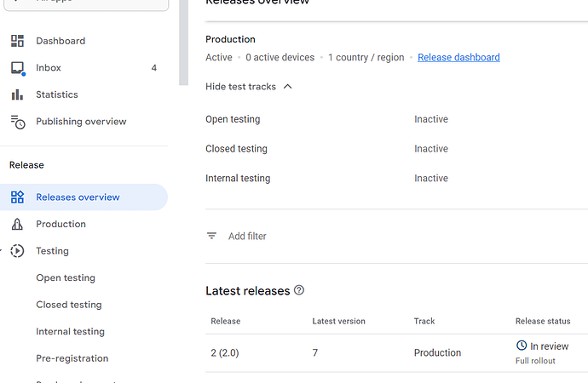The height and width of the screenshot is (383, 588).
Task: Click Inactive status of Open testing
Action: coord(431,119)
